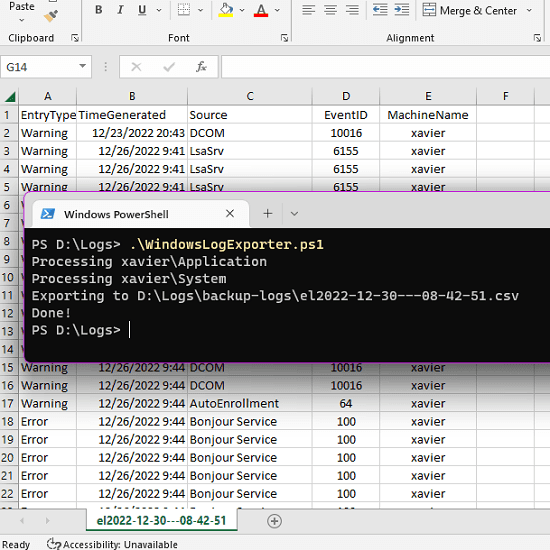Select column E header
Viewport: 550px width, 550px height.
(428, 96)
